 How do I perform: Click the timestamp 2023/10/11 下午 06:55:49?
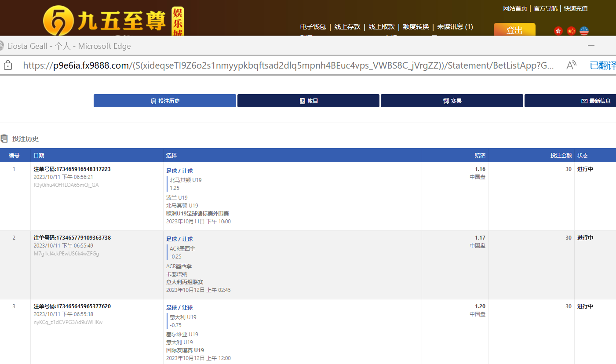[x=63, y=246]
